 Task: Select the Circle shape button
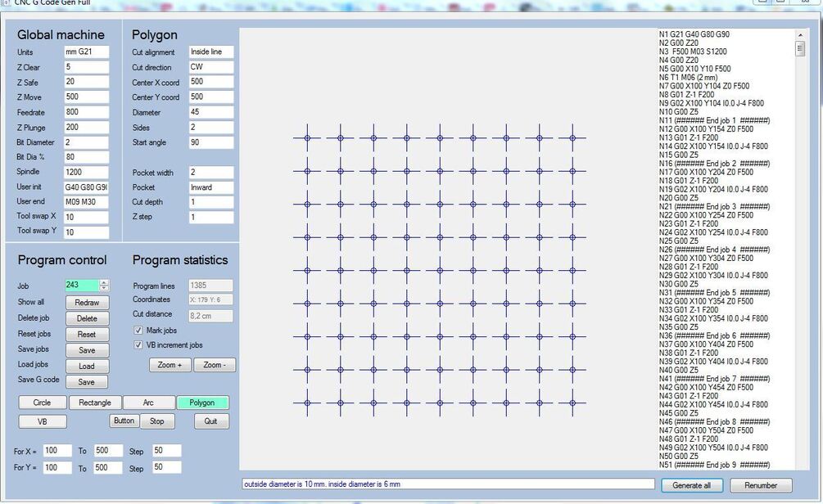(x=43, y=403)
